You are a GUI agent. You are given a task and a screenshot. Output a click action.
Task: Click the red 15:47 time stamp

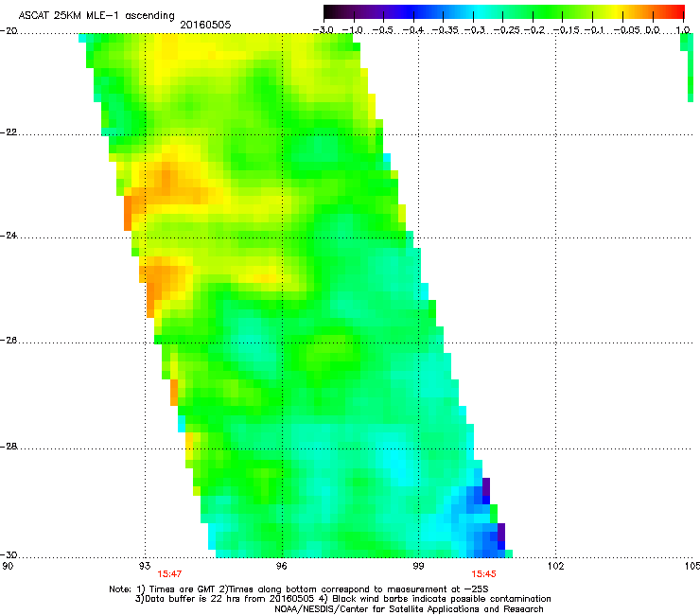169,574
